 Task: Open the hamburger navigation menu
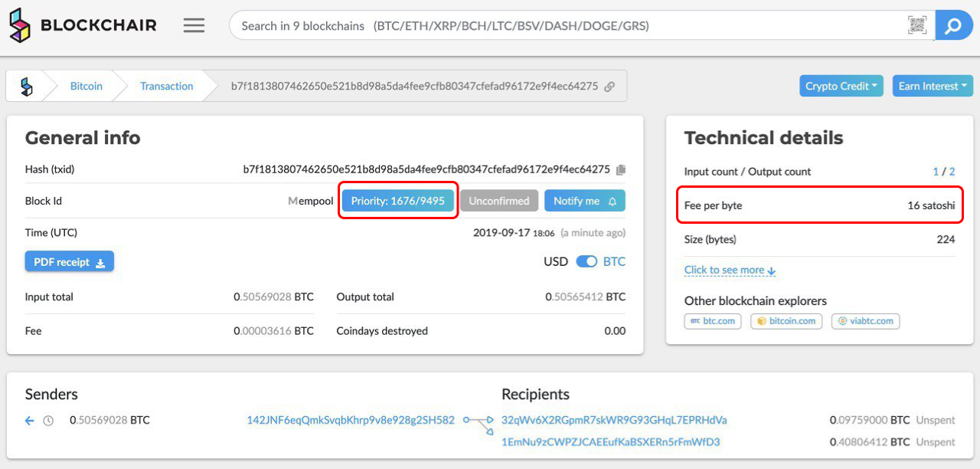pyautogui.click(x=194, y=25)
